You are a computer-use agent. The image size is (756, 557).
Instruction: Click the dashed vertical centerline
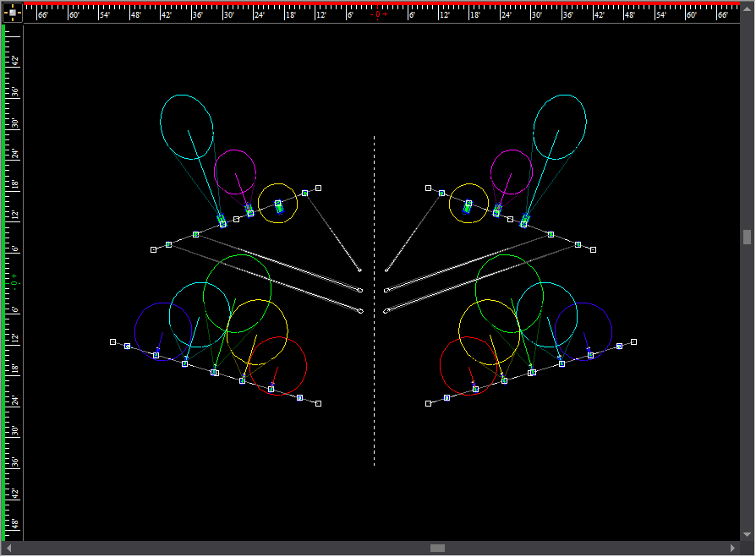(x=375, y=380)
